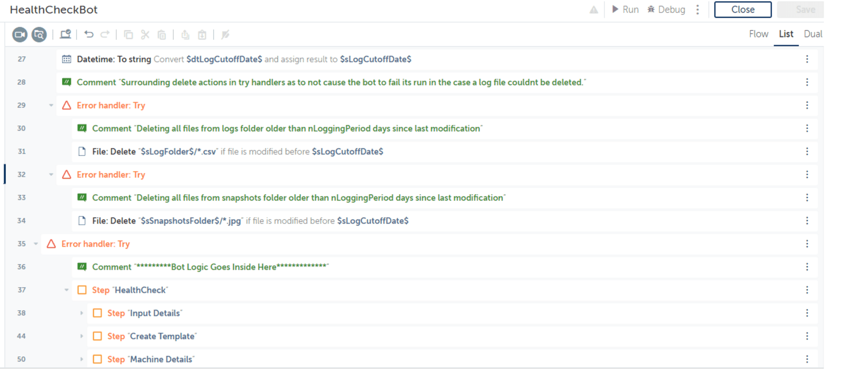The height and width of the screenshot is (370, 868).
Task: Copy selected action using toolbar icon
Action: [128, 34]
